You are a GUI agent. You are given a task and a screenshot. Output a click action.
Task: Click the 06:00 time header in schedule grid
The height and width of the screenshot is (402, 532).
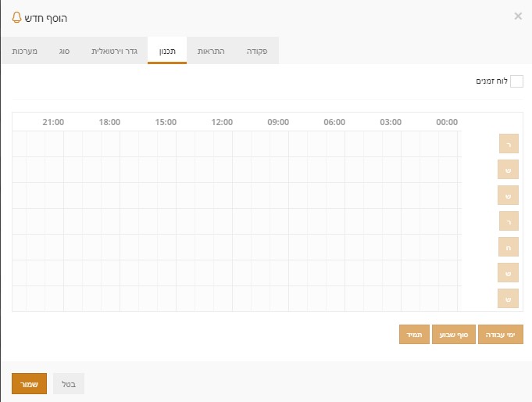(x=334, y=122)
